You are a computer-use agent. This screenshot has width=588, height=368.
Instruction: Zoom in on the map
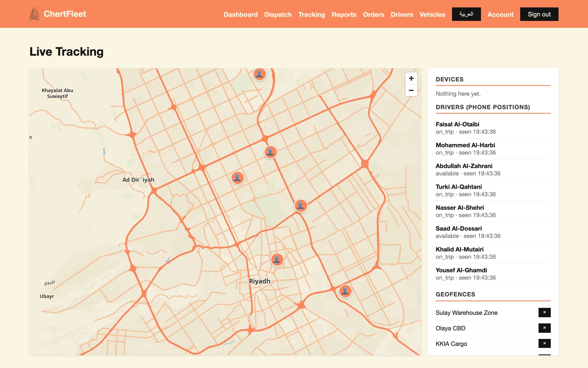click(411, 79)
